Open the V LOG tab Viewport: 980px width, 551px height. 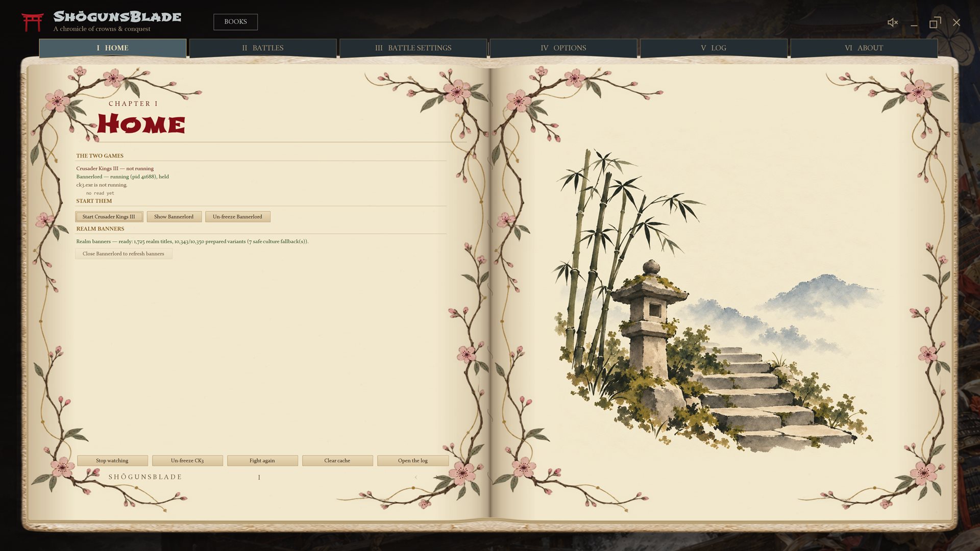coord(714,48)
